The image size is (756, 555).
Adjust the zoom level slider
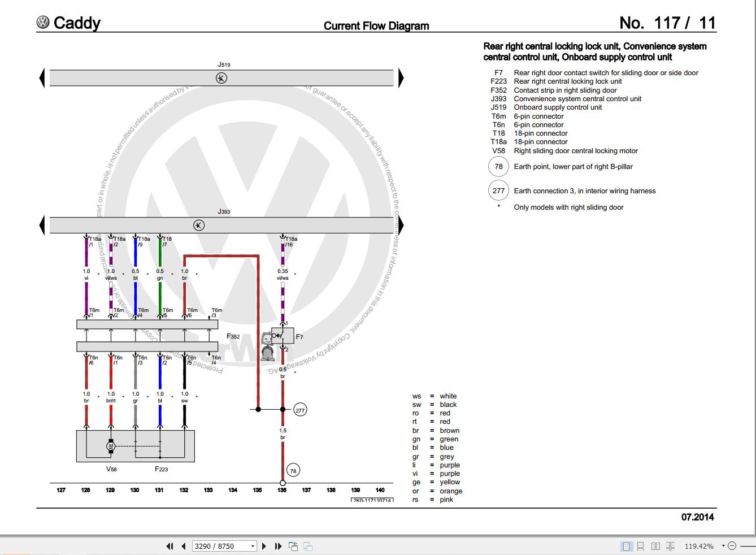tap(748, 546)
